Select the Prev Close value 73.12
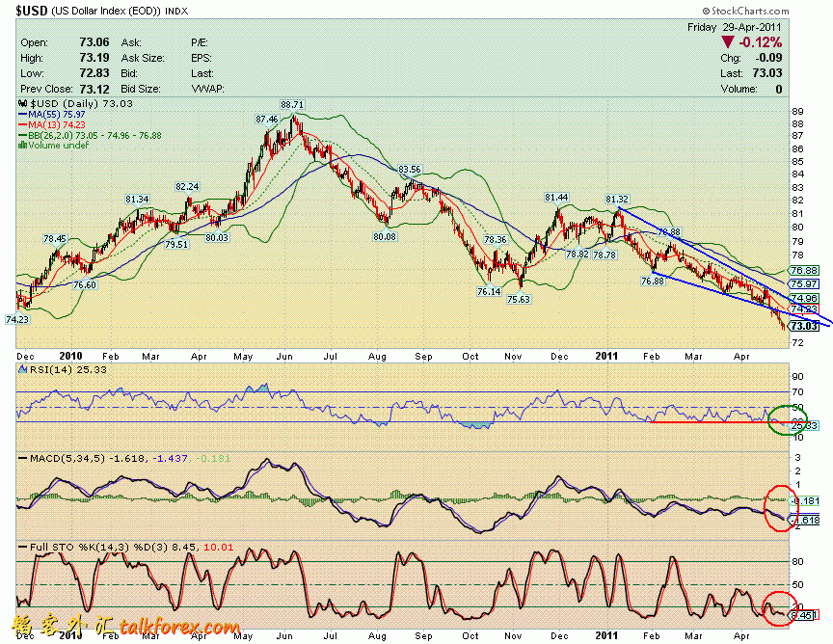The width and height of the screenshot is (833, 644). 94,89
